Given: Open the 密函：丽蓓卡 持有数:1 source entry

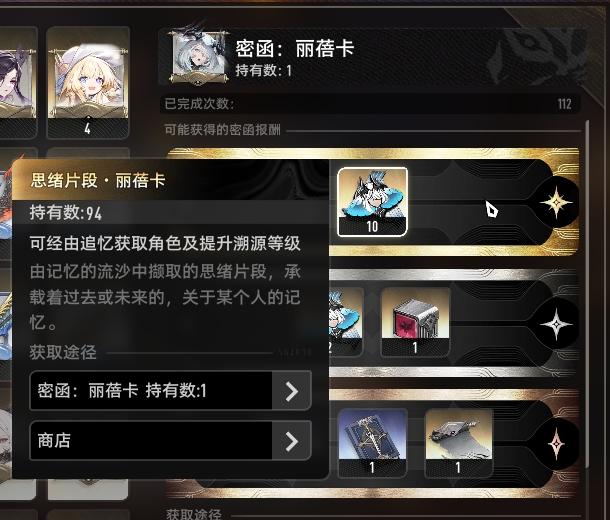Looking at the screenshot, I should 170,390.
